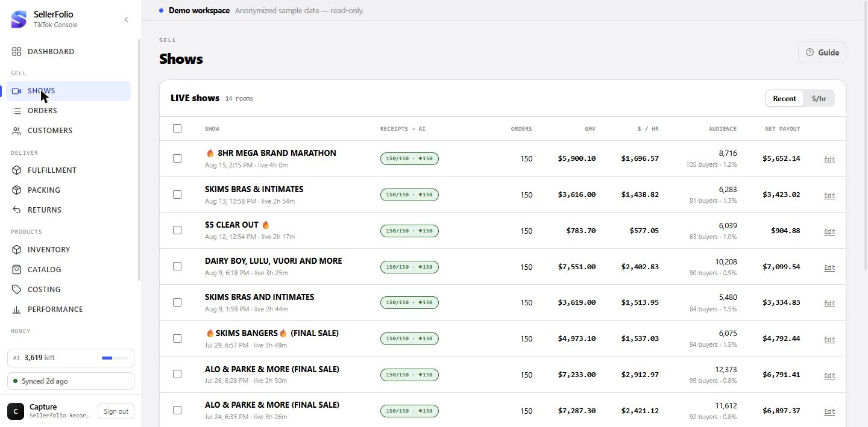This screenshot has height=427, width=868.
Task: Collapse the sidebar with the chevron
Action: coord(126,20)
